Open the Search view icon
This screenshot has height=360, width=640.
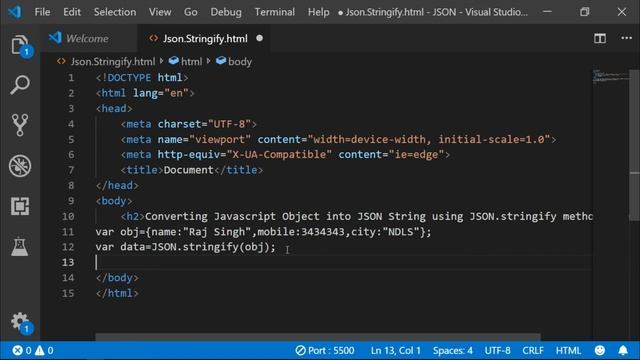click(x=20, y=85)
